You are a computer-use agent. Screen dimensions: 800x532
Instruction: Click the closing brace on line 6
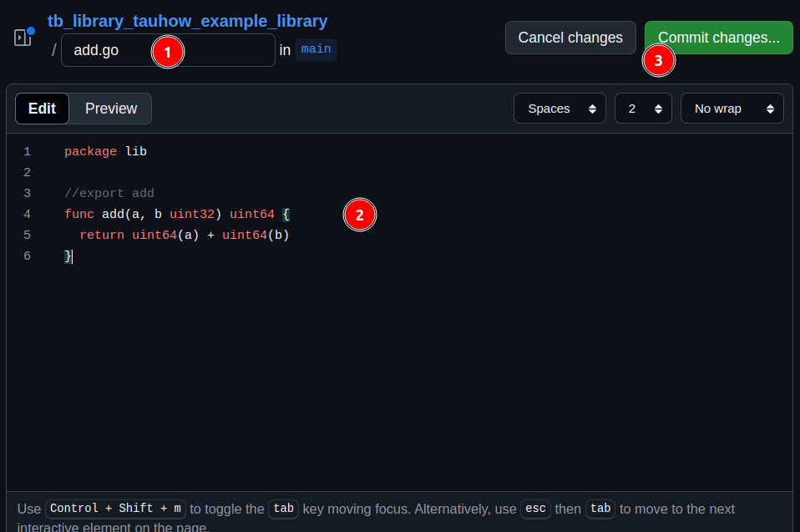68,256
